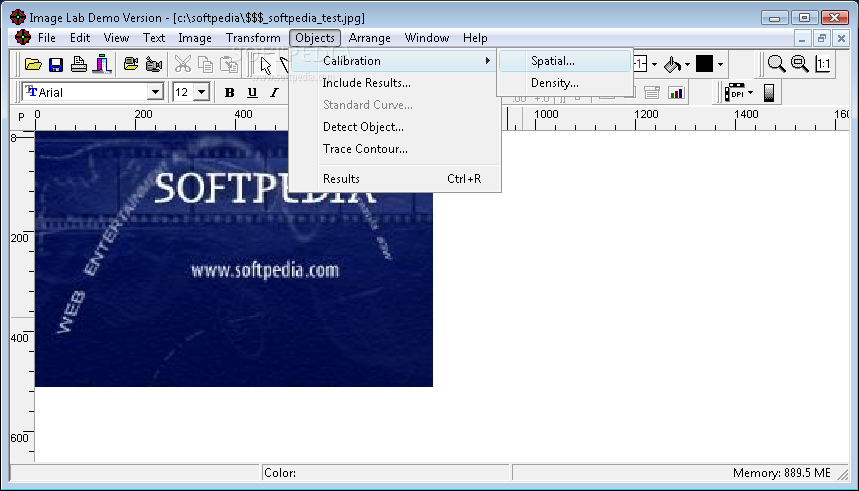This screenshot has width=859, height=491.
Task: Click the Zoom Out magnifier icon
Action: (x=799, y=64)
